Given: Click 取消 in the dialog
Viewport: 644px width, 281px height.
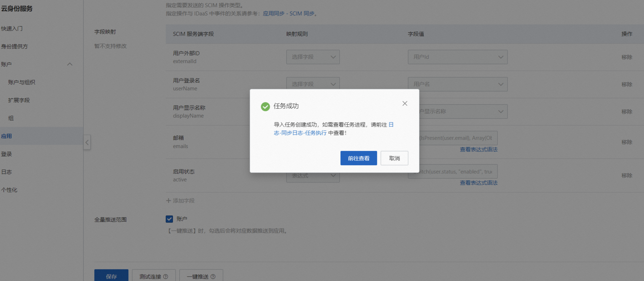Looking at the screenshot, I should pos(394,158).
